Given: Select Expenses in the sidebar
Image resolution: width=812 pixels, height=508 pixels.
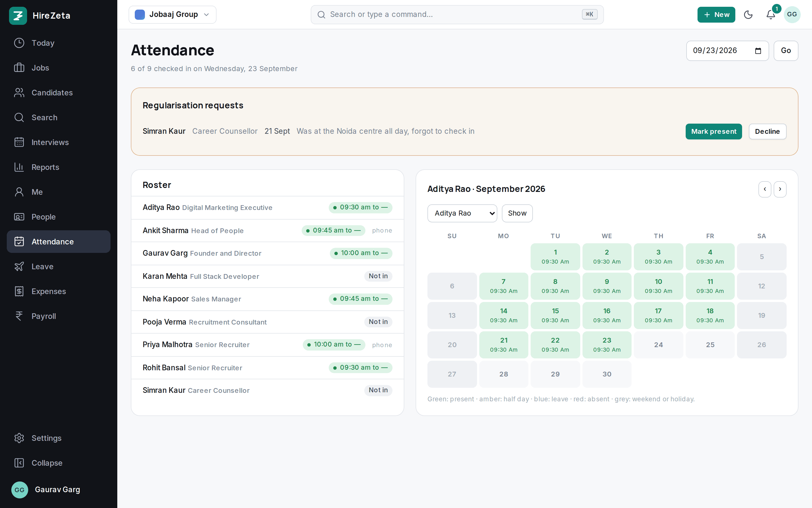Looking at the screenshot, I should (x=58, y=291).
